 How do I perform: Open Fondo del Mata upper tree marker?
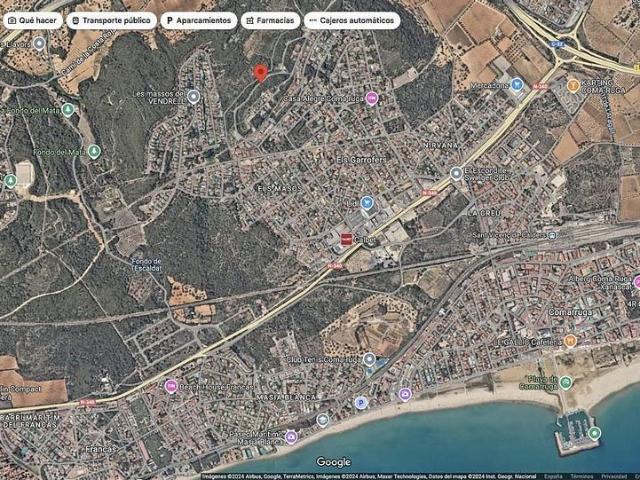[68, 110]
